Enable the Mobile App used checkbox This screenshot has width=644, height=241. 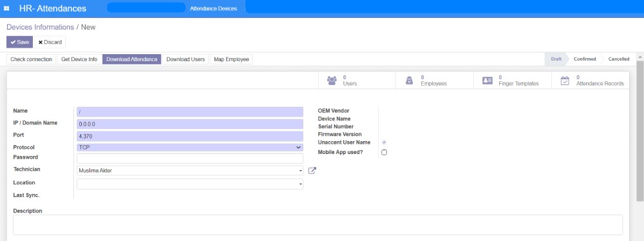point(384,152)
